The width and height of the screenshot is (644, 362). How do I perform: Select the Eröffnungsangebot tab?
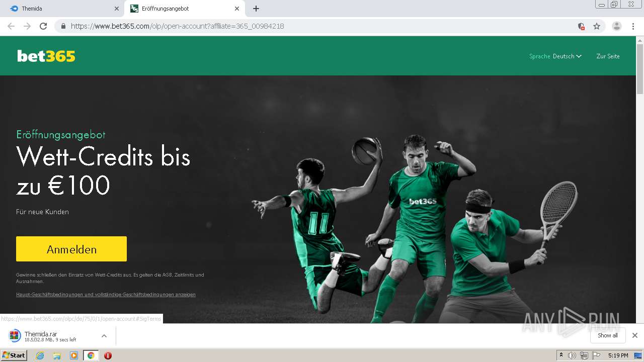click(185, 9)
